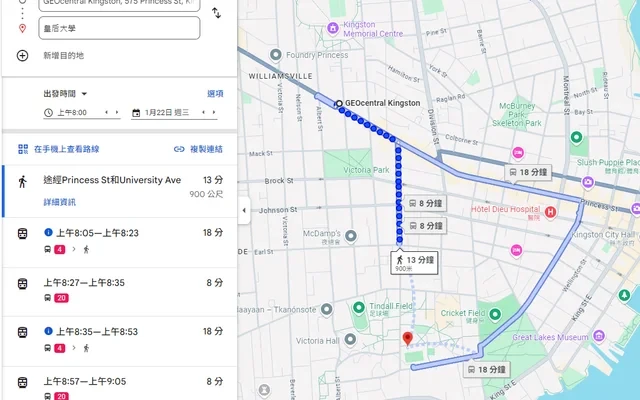640x400 pixels.
Task: Click 複製連結 copy link
Action: coord(207,149)
